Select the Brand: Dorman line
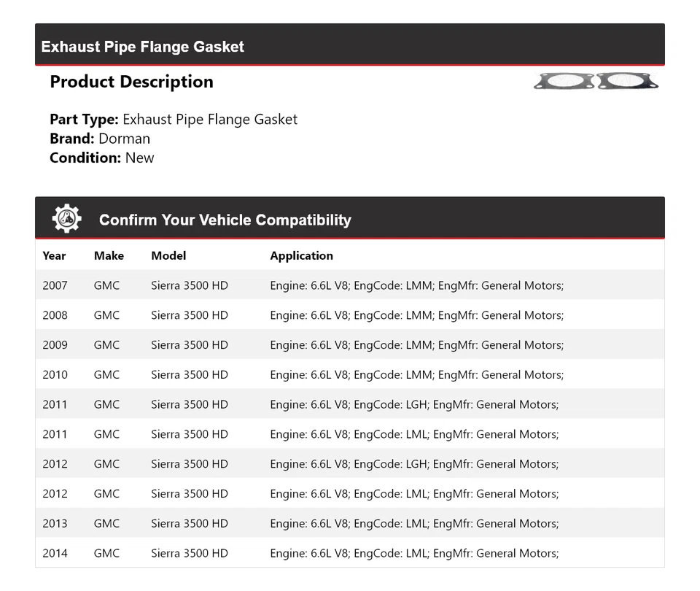The width and height of the screenshot is (700, 591). (100, 139)
